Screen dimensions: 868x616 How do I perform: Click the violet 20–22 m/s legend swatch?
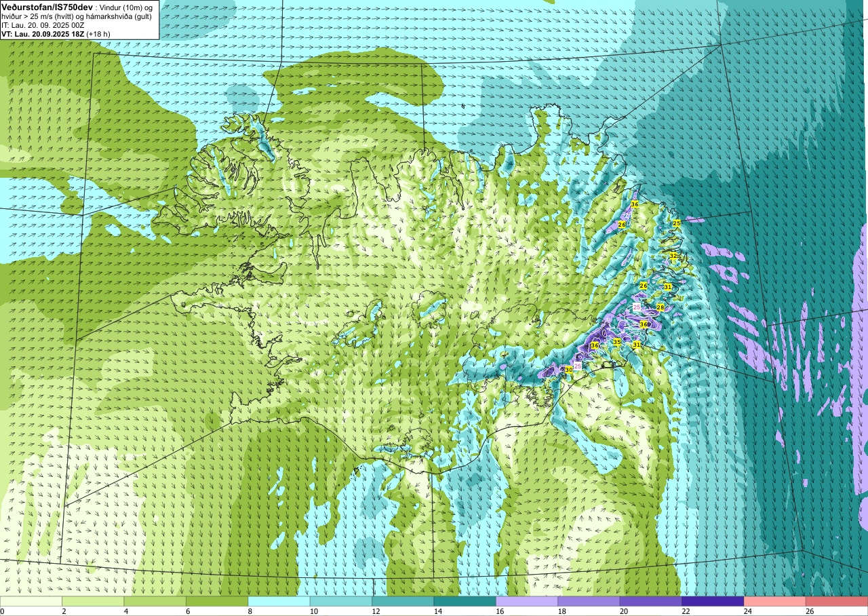(x=651, y=601)
